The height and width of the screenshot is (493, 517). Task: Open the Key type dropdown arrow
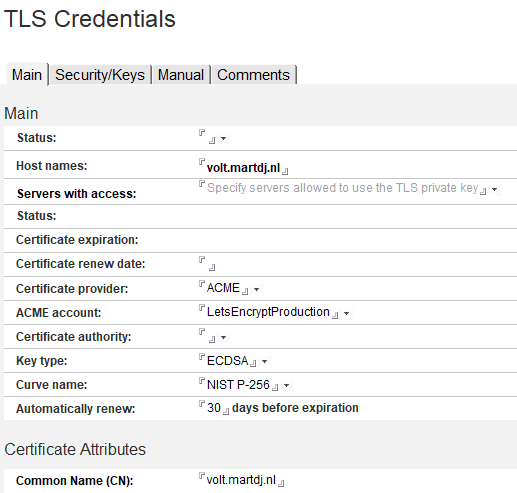pyautogui.click(x=264, y=361)
